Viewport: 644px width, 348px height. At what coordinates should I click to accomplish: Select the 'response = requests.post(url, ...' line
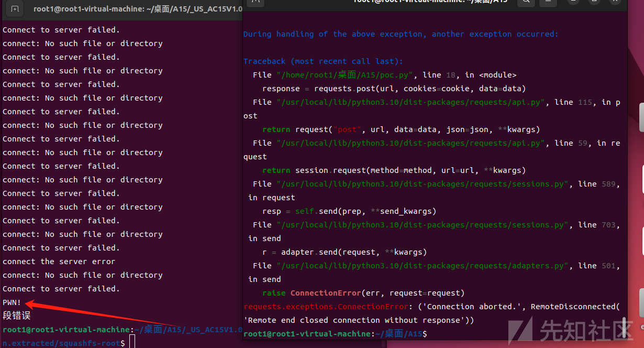coord(394,89)
